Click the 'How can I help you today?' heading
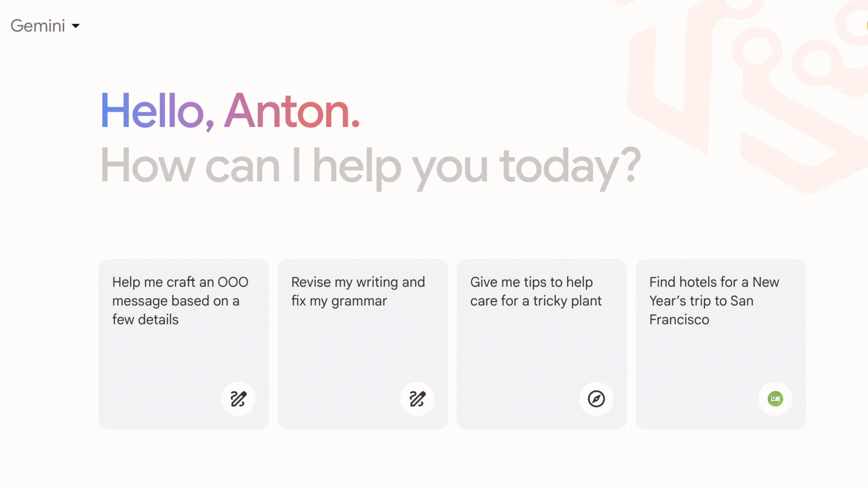Image resolution: width=868 pixels, height=488 pixels. [x=370, y=166]
